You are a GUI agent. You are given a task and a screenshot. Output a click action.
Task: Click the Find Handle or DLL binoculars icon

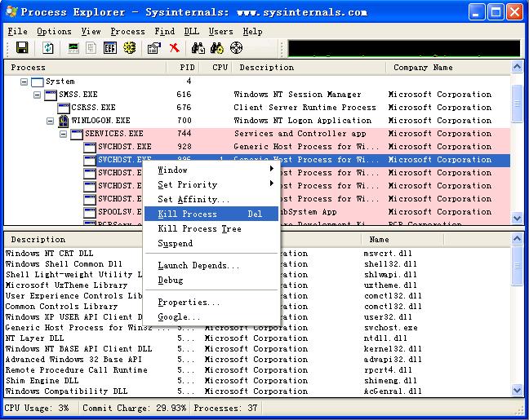click(x=198, y=48)
